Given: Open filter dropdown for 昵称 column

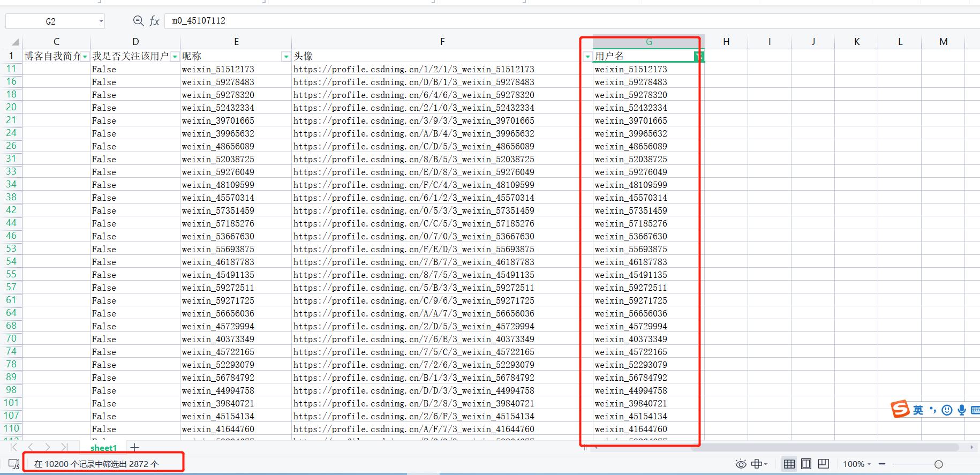Looking at the screenshot, I should pyautogui.click(x=286, y=56).
